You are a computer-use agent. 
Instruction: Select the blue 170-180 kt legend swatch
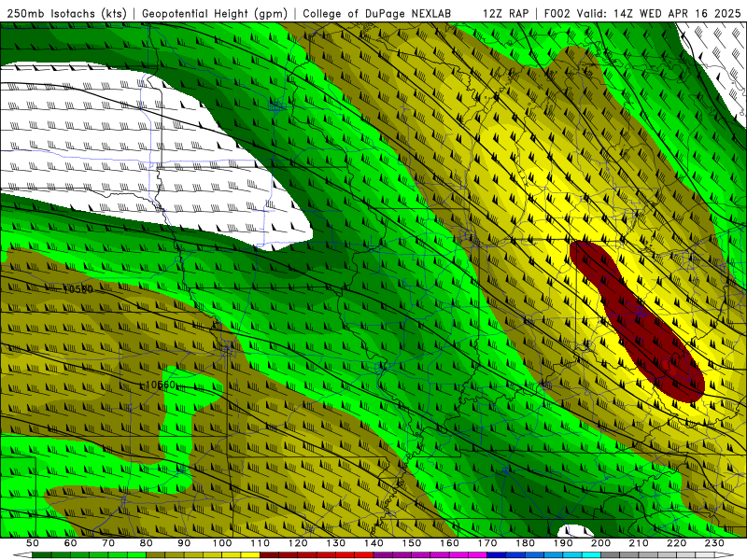click(x=506, y=555)
